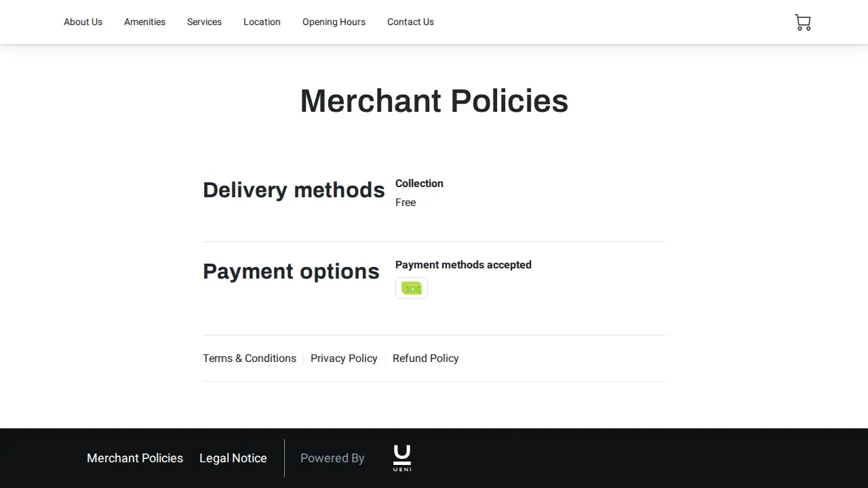Click the cash payment method icon
Image resolution: width=868 pixels, height=488 pixels.
412,288
